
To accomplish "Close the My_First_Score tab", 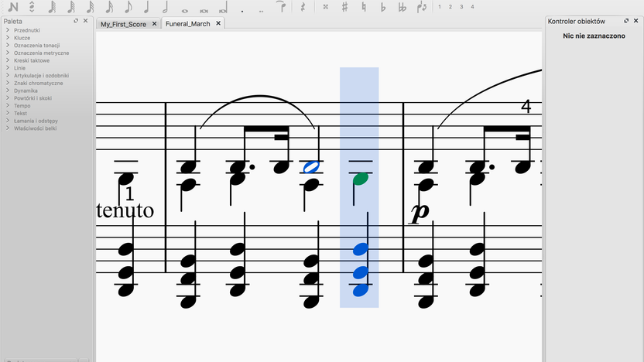I will tap(155, 24).
